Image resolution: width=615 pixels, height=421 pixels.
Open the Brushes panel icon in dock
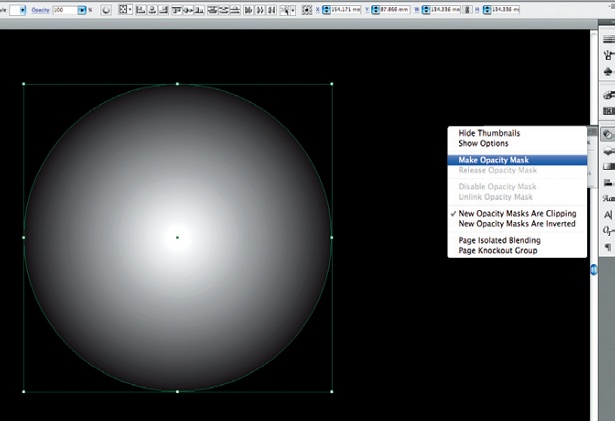[608, 55]
